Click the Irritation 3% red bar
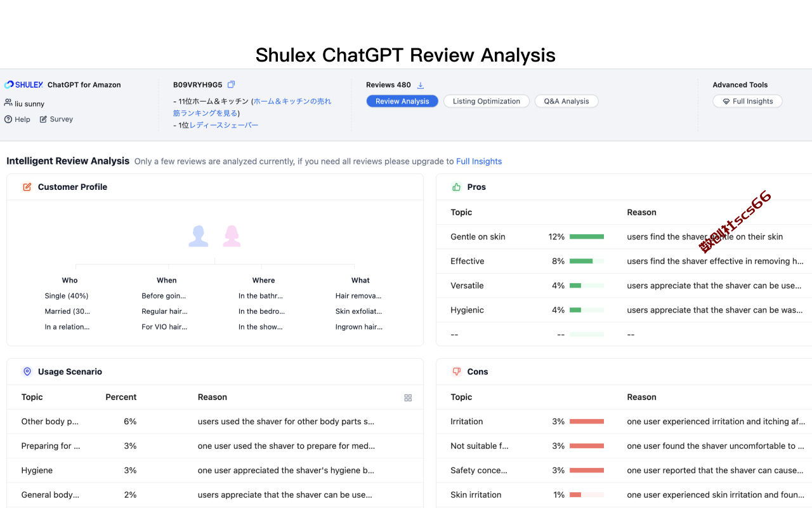Image resolution: width=812 pixels, height=508 pixels. point(587,422)
